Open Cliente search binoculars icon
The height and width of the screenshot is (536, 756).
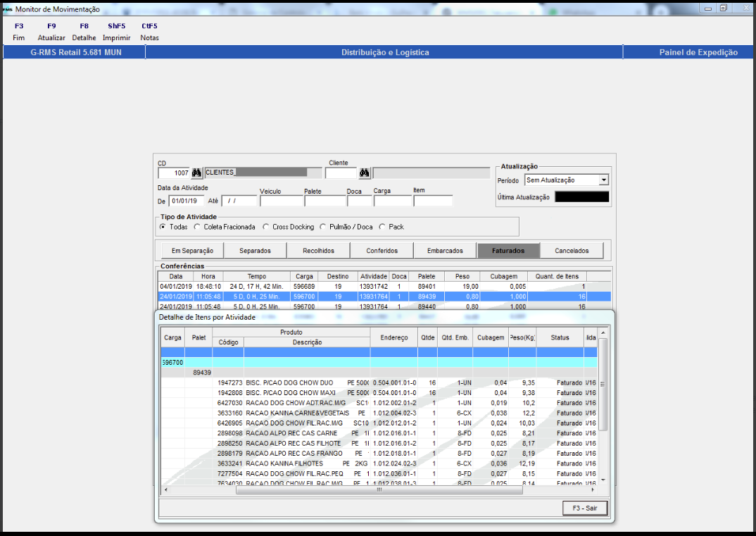click(365, 173)
